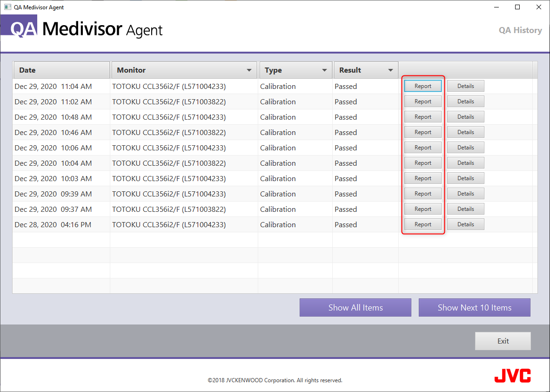Open Report for Dec 29 10:06 AM calibration
Viewport: 550px width, 392px height.
pos(423,148)
